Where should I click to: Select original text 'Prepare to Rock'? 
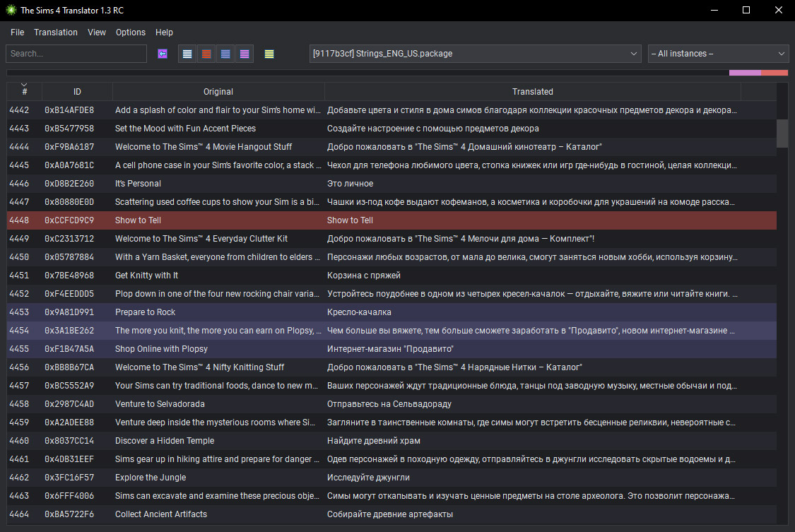tap(145, 312)
